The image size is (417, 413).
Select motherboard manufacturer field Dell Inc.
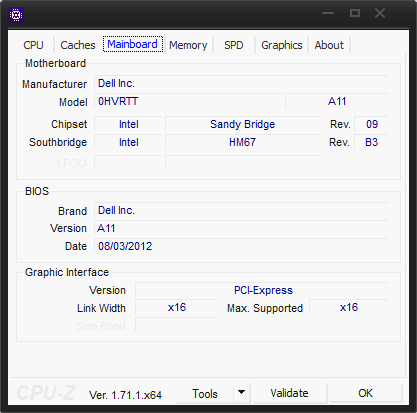(242, 83)
